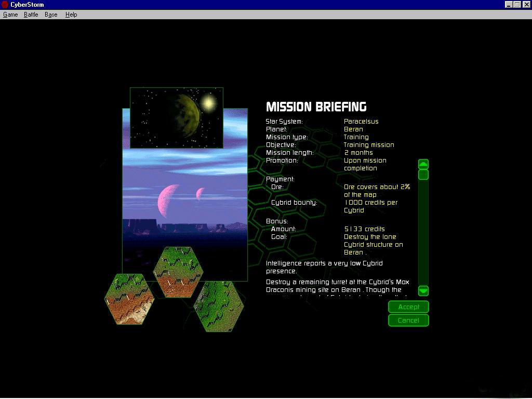The height and width of the screenshot is (399, 532).
Task: Minimize the CyberStorm window
Action: tap(509, 5)
